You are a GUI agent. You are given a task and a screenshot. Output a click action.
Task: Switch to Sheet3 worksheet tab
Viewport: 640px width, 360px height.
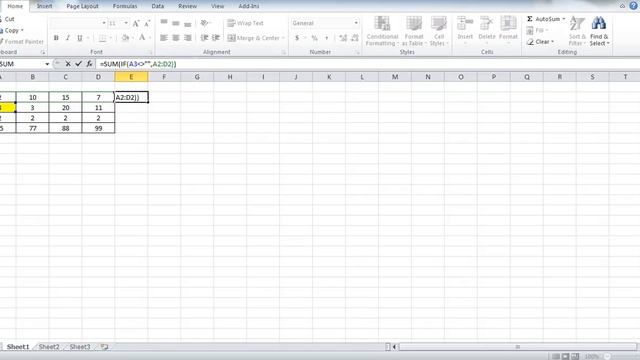coord(80,347)
